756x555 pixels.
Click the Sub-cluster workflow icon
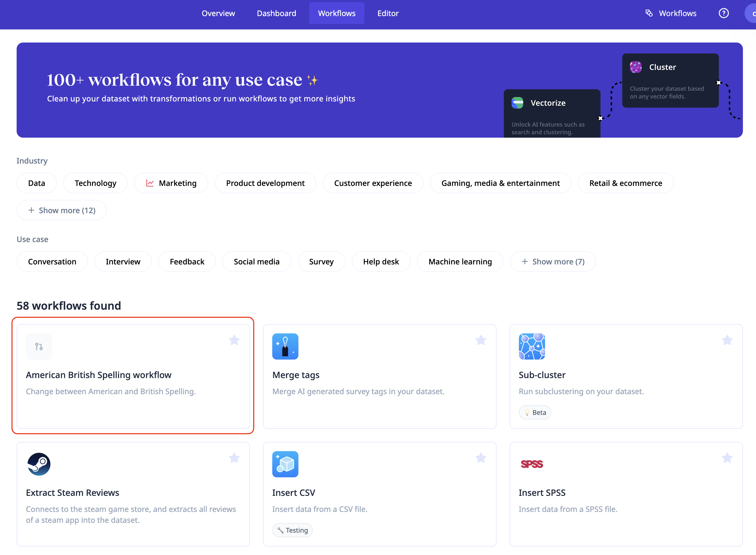532,346
